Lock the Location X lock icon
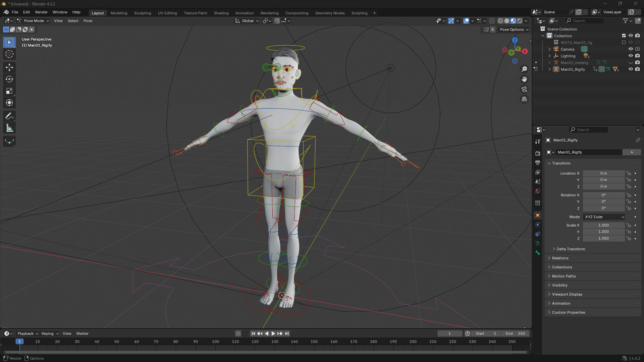This screenshot has height=362, width=644. click(x=629, y=173)
